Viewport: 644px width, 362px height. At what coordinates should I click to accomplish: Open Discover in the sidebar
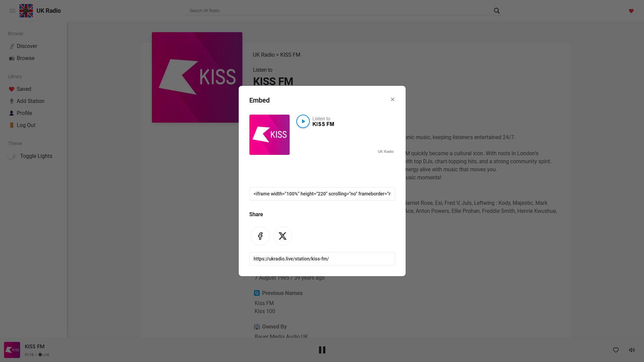click(27, 46)
